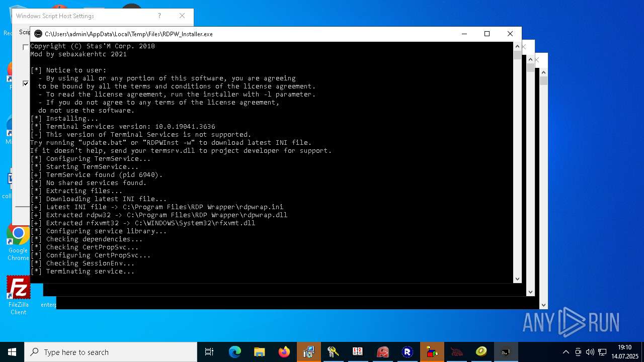Open File Explorer from the taskbar
The image size is (644, 362).
coord(260,352)
